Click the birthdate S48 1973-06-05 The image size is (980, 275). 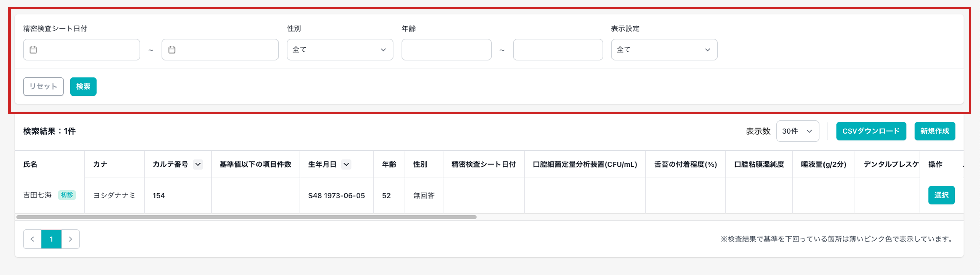tap(336, 196)
